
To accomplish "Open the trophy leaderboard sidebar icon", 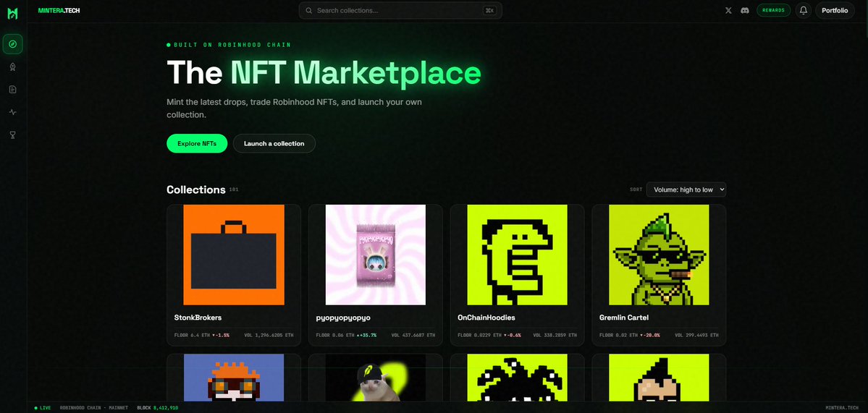I will (x=13, y=135).
